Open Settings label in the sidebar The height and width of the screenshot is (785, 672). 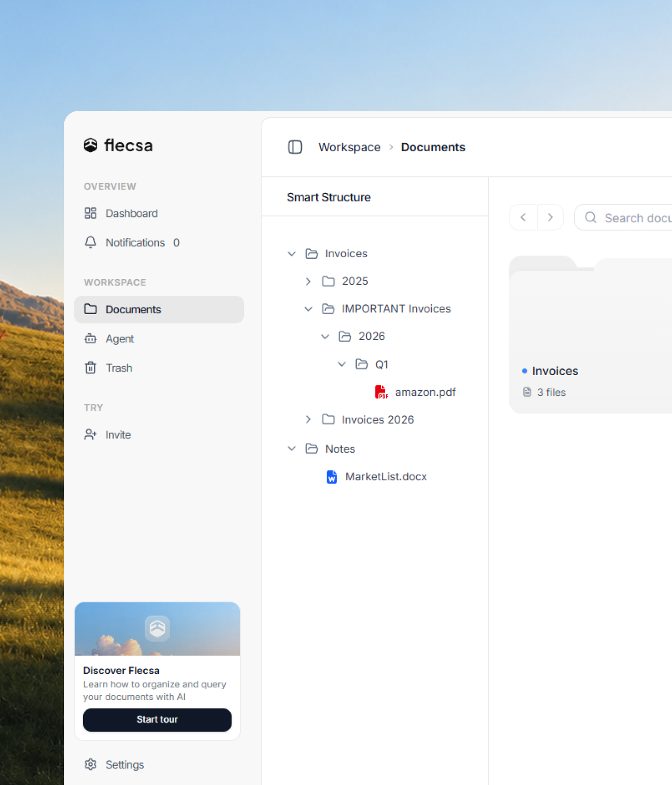(x=125, y=764)
